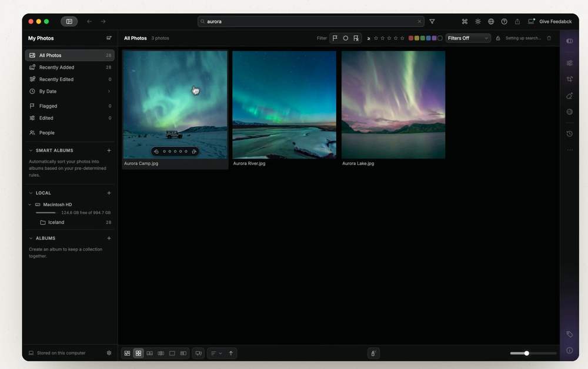Open the By Date item
The height and width of the screenshot is (369, 588).
click(70, 92)
